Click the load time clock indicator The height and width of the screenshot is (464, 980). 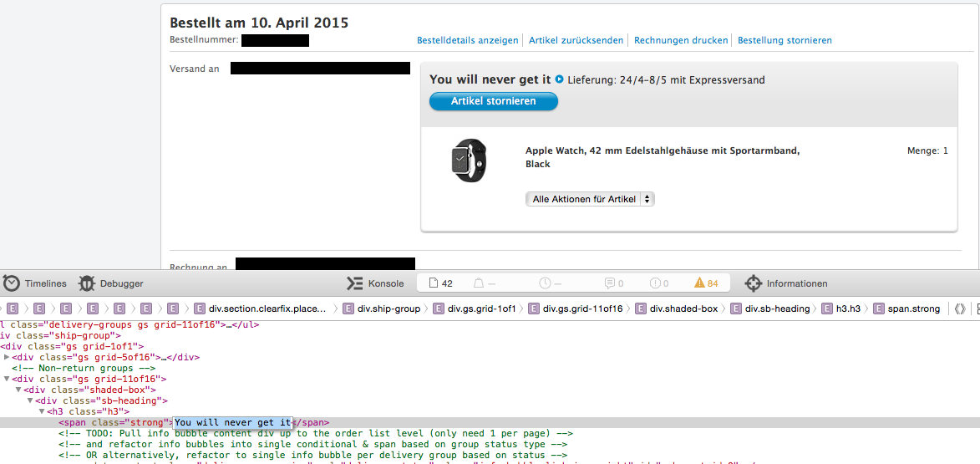point(551,283)
